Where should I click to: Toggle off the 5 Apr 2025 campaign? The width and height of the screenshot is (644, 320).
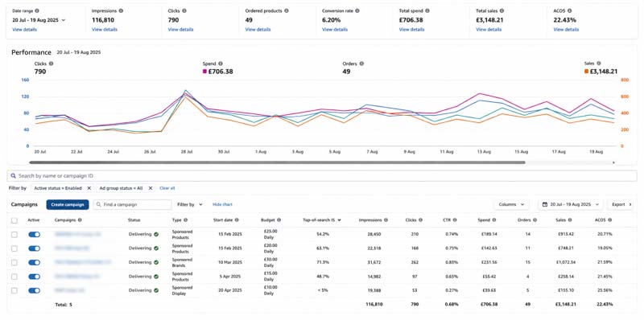click(34, 276)
